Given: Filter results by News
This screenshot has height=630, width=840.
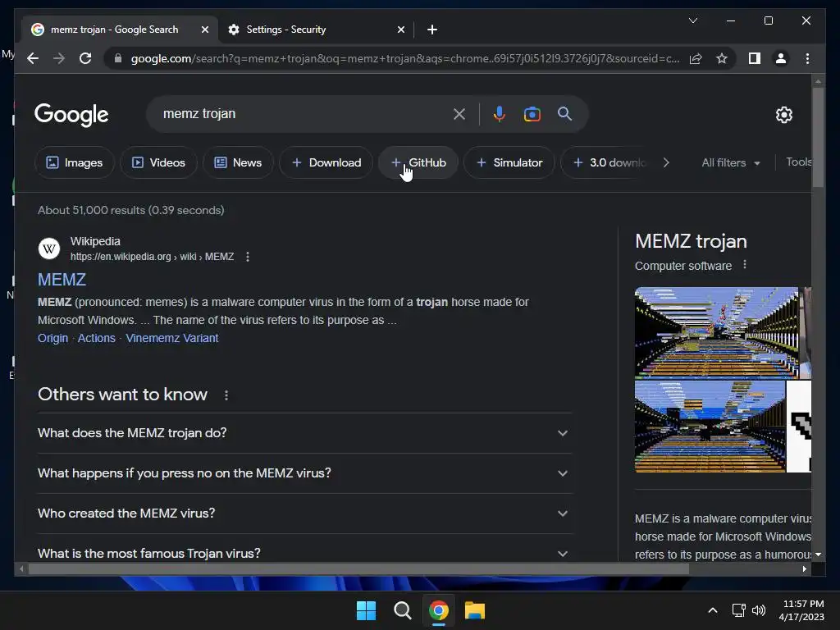Looking at the screenshot, I should pos(238,162).
